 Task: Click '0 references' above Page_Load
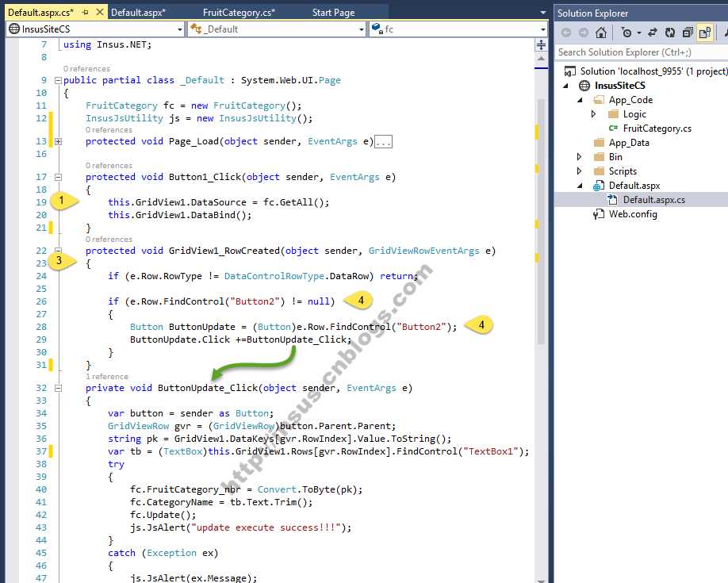[x=109, y=129]
